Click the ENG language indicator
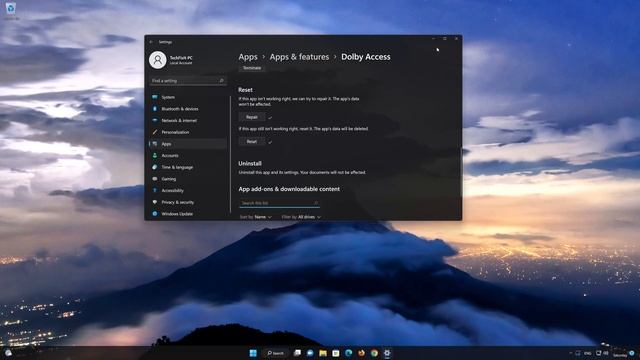The image size is (640, 360). pos(588,353)
